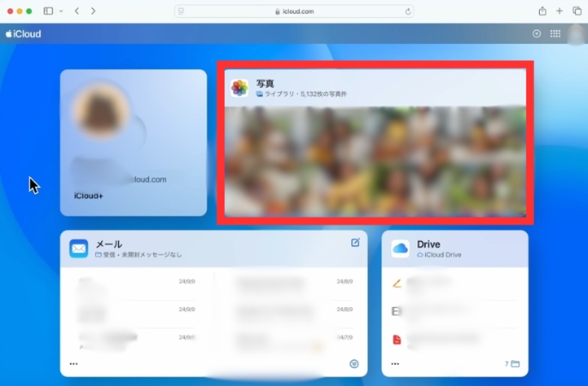Open the Photos app icon

click(239, 88)
